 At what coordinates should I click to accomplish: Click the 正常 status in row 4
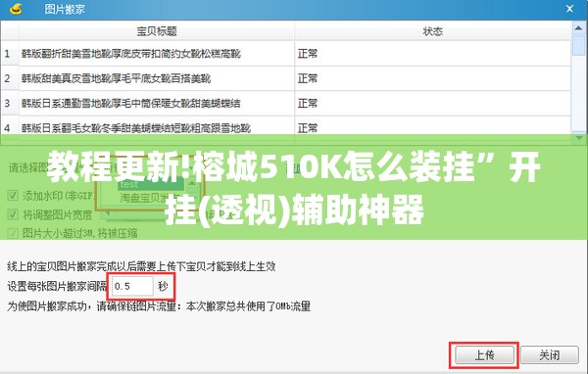[308, 128]
